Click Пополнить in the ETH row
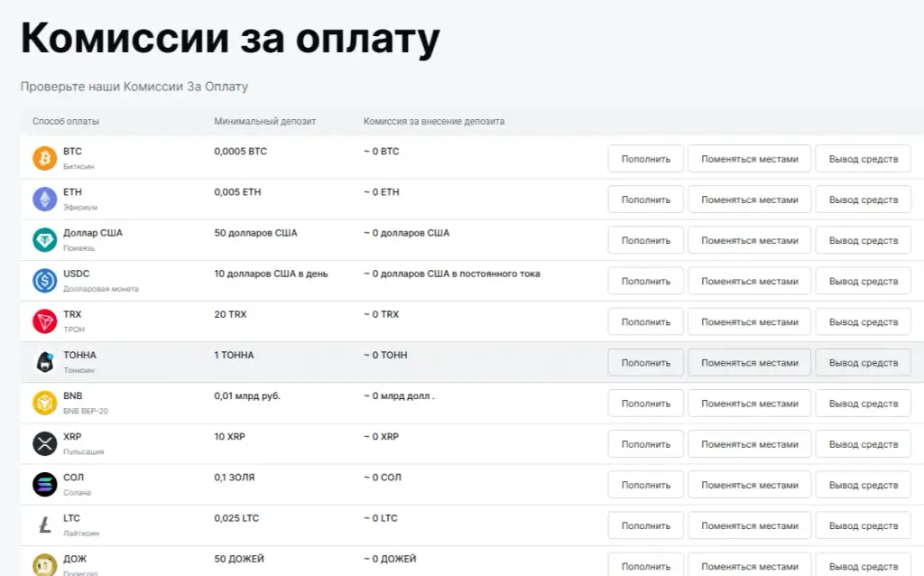This screenshot has height=576, width=924. (x=646, y=200)
